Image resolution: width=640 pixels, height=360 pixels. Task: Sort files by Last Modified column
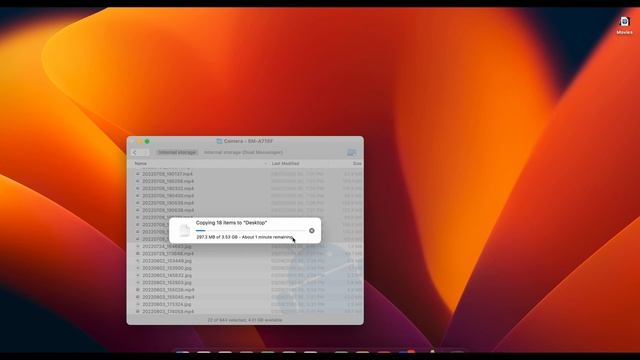[x=285, y=163]
